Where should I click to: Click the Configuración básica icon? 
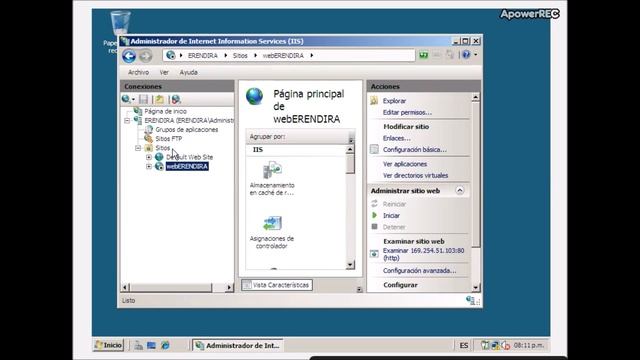click(374, 149)
